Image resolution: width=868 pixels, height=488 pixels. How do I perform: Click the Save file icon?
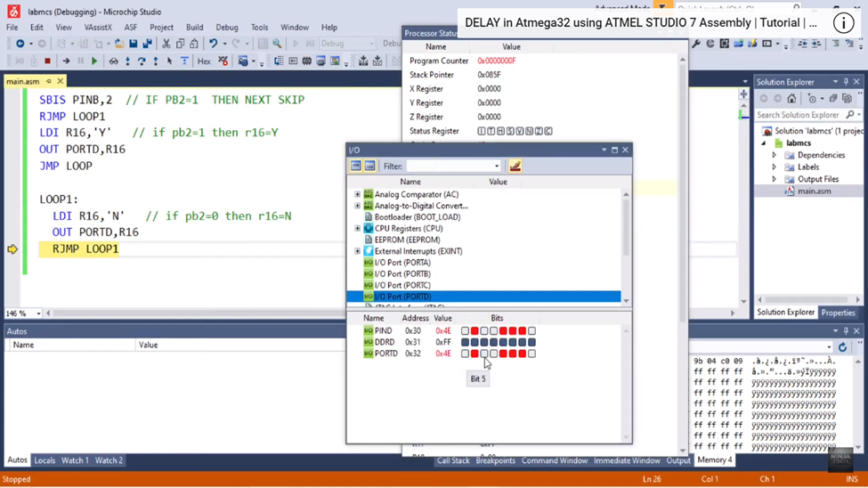pyautogui.click(x=134, y=44)
